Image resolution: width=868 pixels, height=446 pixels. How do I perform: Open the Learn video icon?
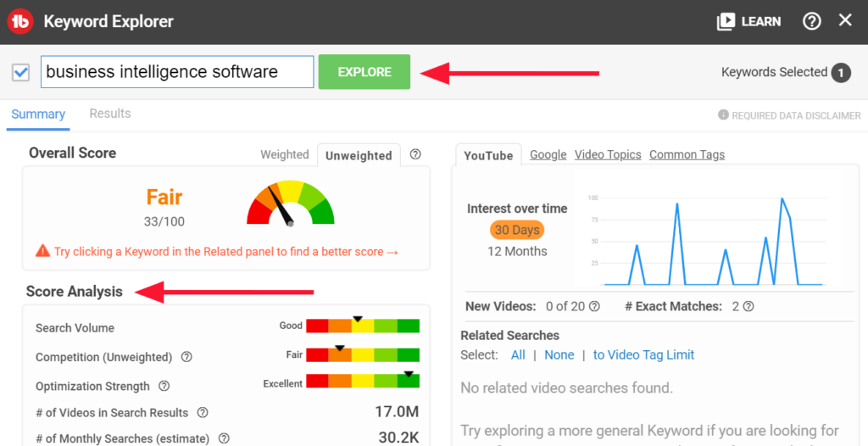click(726, 21)
